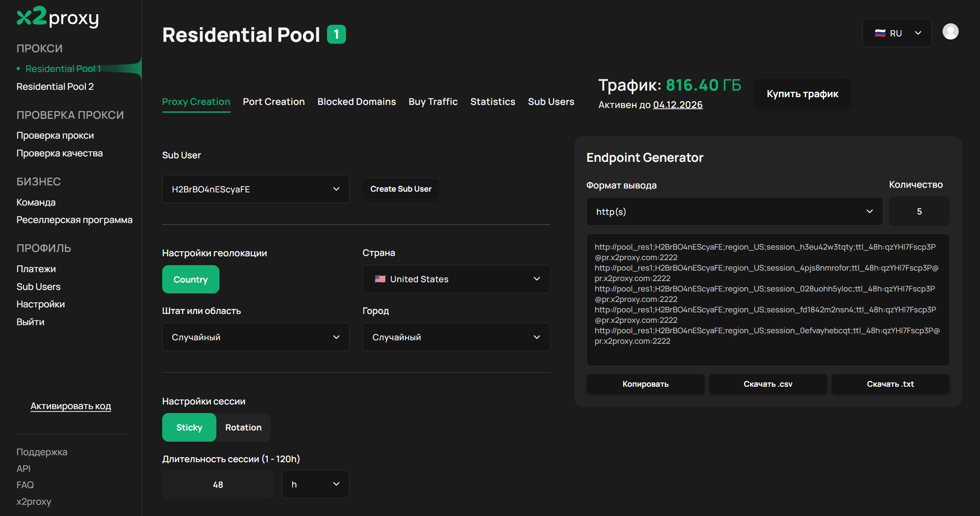980x516 pixels.
Task: Open Реселлерская программа page
Action: point(74,220)
